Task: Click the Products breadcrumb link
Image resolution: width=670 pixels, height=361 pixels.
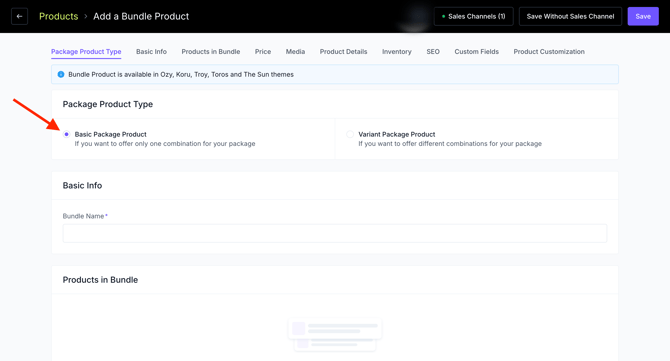Action: point(59,16)
